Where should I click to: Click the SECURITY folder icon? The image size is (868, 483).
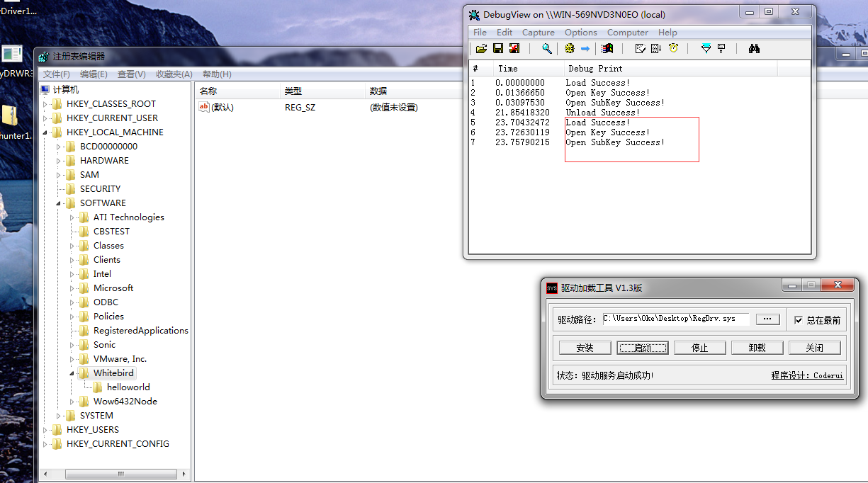(x=71, y=189)
